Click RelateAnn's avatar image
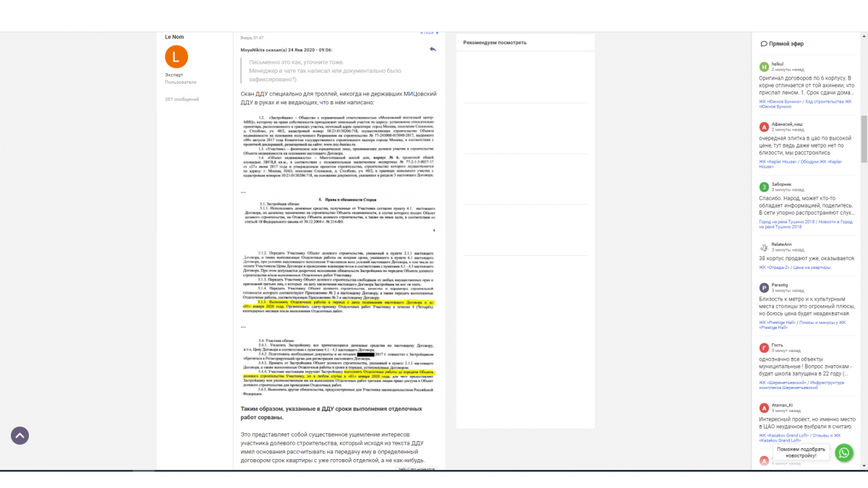This screenshot has width=868, height=488. (x=764, y=247)
